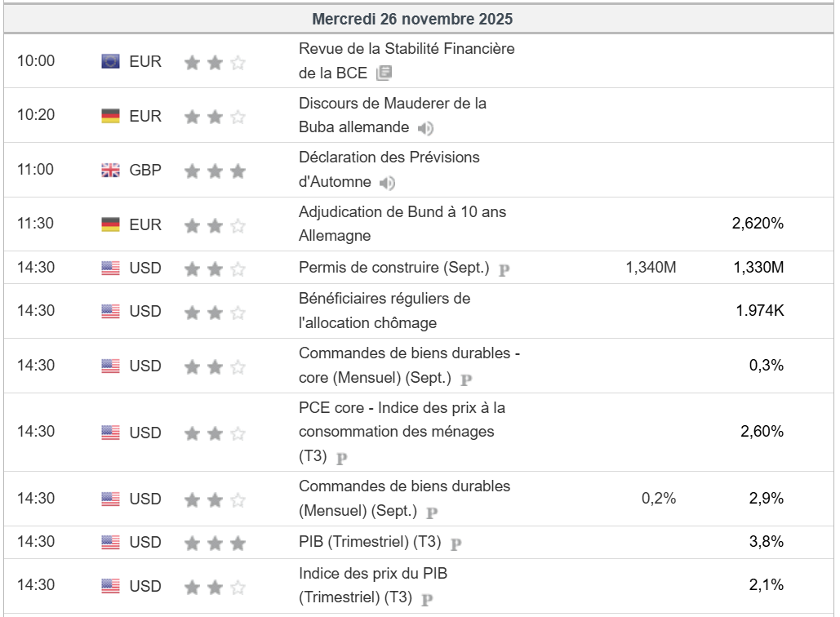Click the P icon next to durables core (Sept.)
Image resolution: width=840 pixels, height=617 pixels.
point(466,380)
